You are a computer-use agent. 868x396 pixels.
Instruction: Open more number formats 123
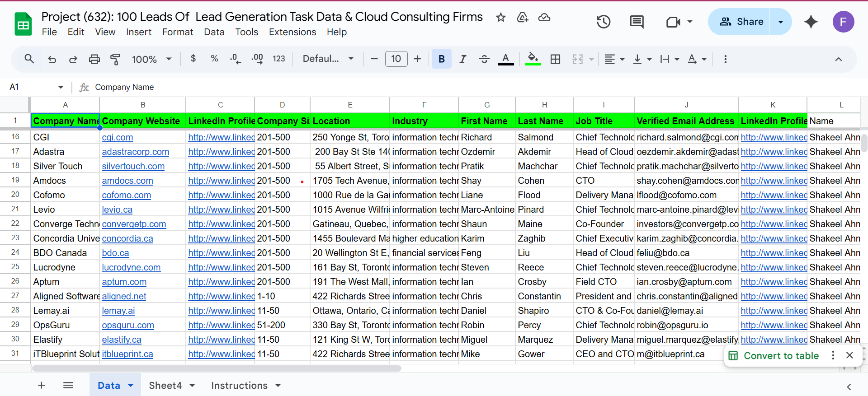[279, 59]
